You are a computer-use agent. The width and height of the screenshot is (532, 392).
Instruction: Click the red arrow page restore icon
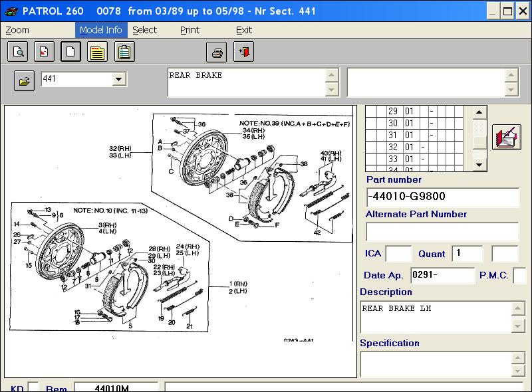pyautogui.click(x=44, y=52)
